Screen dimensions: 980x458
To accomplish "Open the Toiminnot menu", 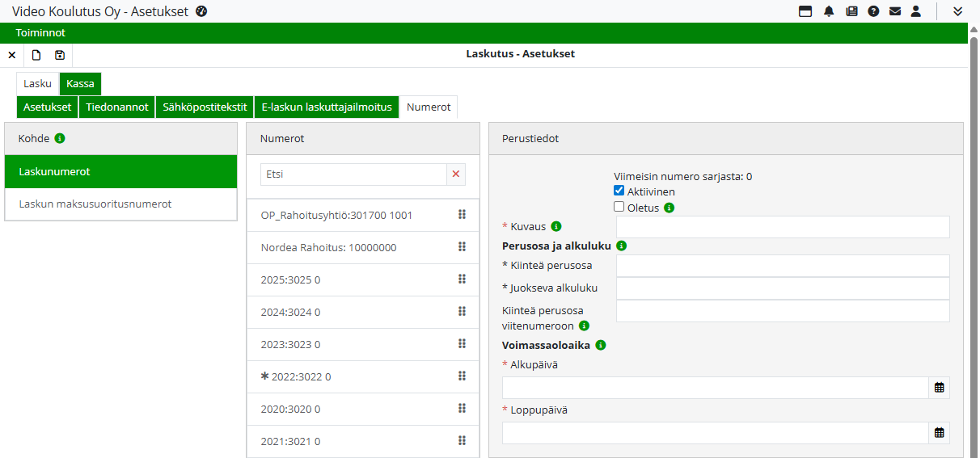I will 40,33.
